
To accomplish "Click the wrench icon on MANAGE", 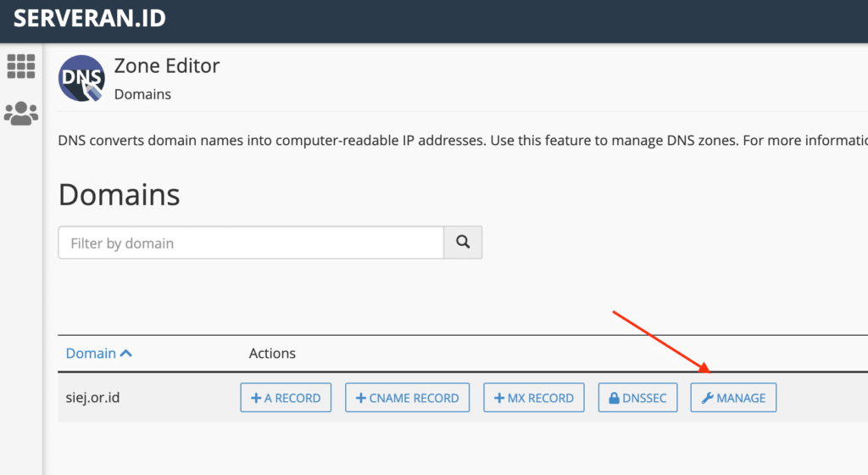I will click(708, 398).
